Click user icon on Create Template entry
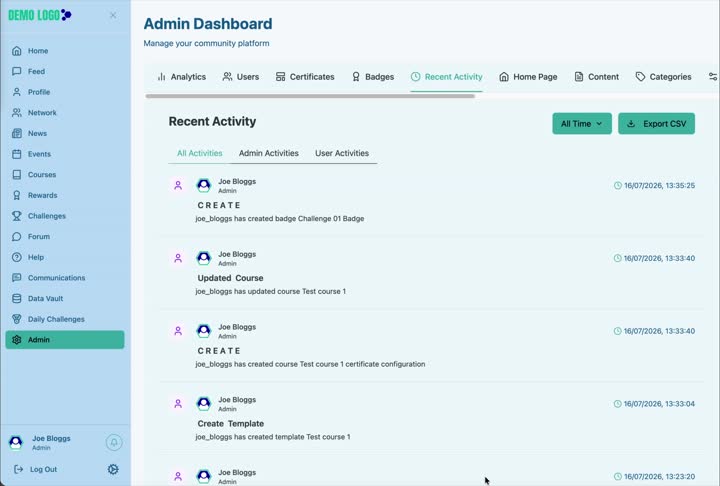The width and height of the screenshot is (720, 486). [x=178, y=404]
